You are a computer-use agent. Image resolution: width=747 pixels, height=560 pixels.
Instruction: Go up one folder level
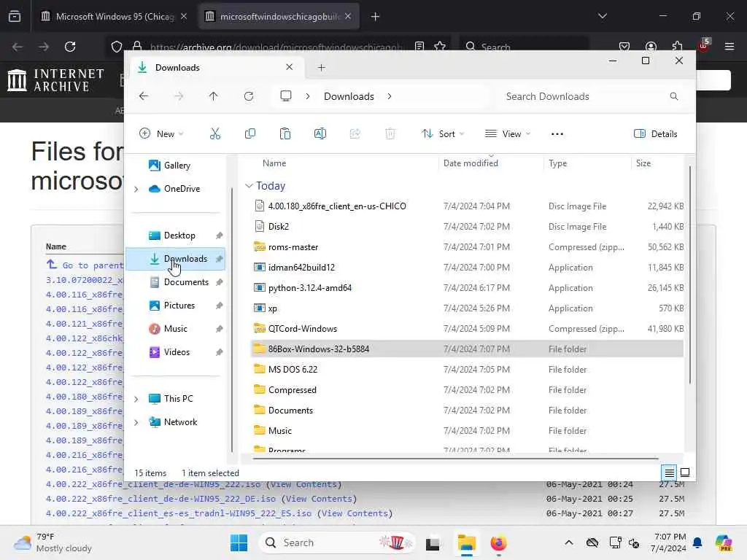(x=214, y=96)
